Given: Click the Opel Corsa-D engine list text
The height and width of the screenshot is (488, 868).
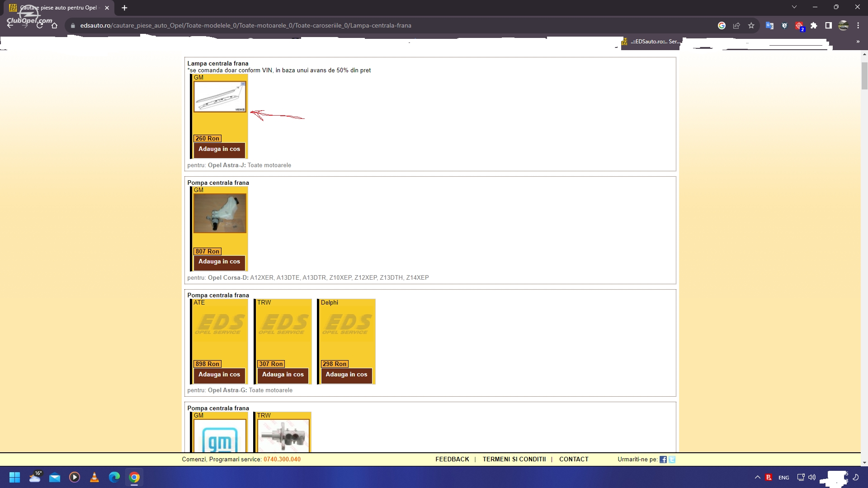Looking at the screenshot, I should [x=308, y=278].
